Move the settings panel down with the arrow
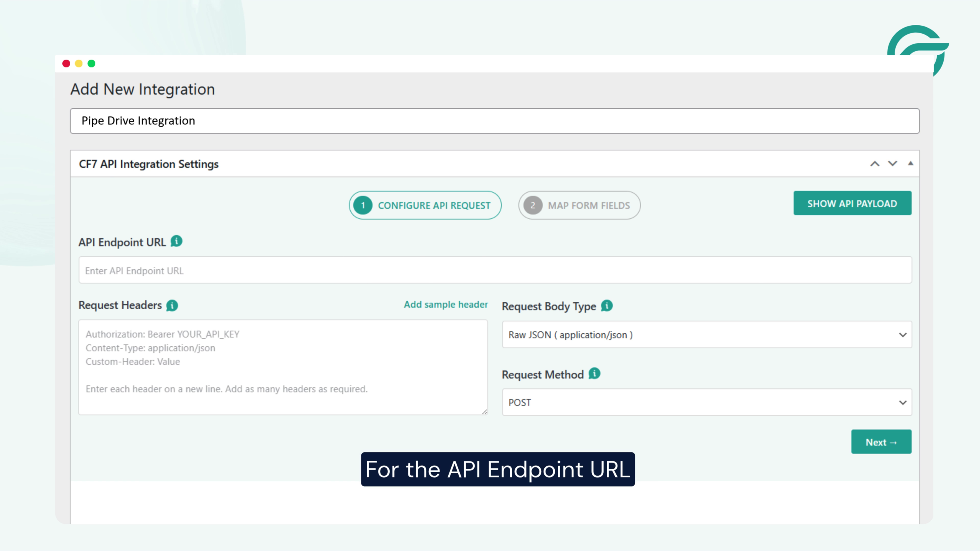The height and width of the screenshot is (551, 980). pos(893,164)
